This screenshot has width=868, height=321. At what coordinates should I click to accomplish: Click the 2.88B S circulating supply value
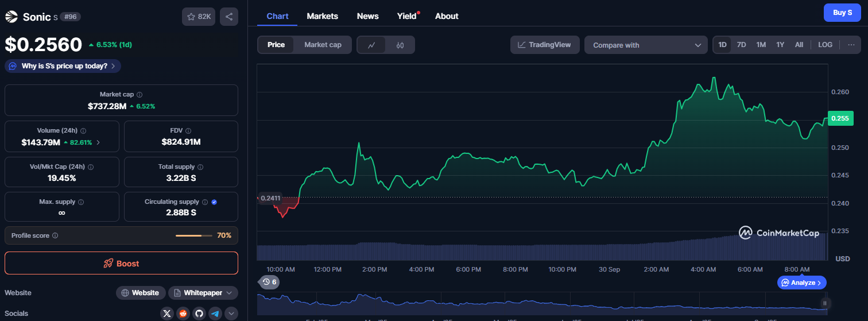point(181,213)
